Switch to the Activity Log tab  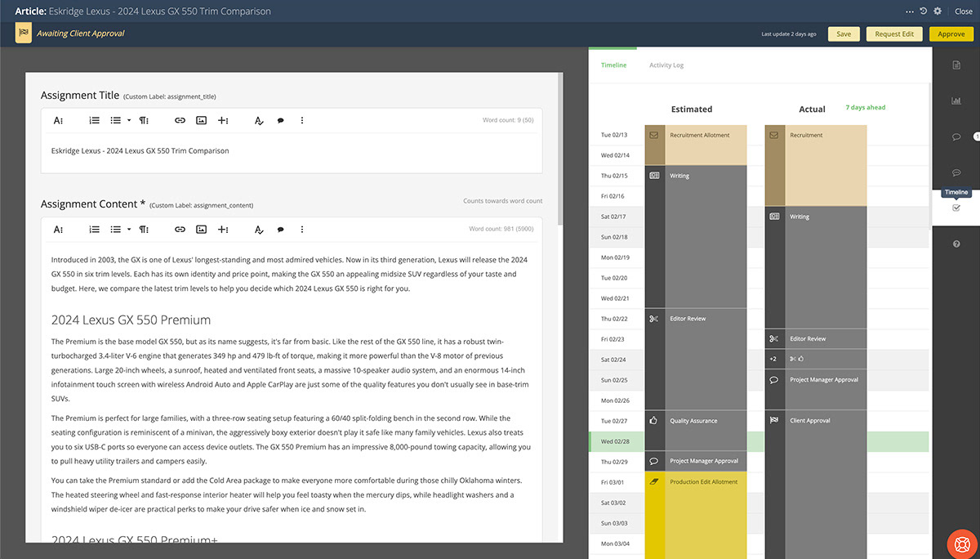pyautogui.click(x=666, y=65)
